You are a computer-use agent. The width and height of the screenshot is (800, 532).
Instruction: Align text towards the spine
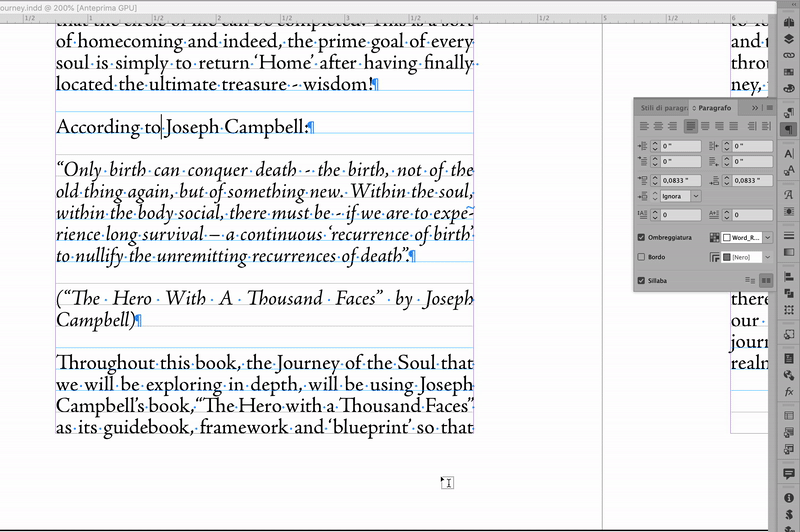tap(752, 126)
